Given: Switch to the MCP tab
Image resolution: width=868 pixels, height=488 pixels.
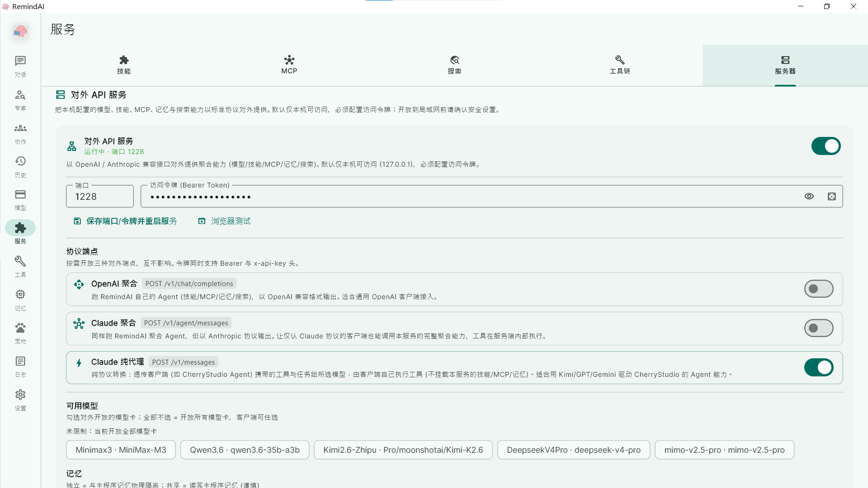Looking at the screenshot, I should click(289, 65).
